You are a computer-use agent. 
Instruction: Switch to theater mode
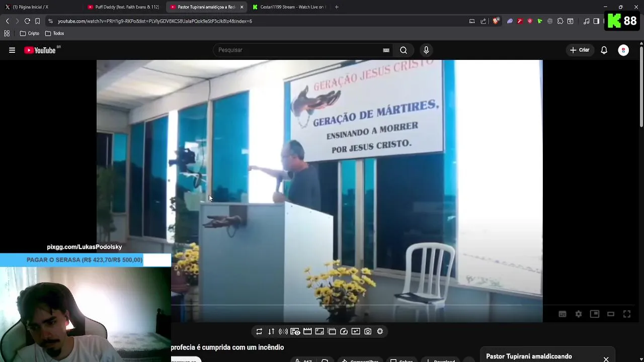click(x=611, y=314)
